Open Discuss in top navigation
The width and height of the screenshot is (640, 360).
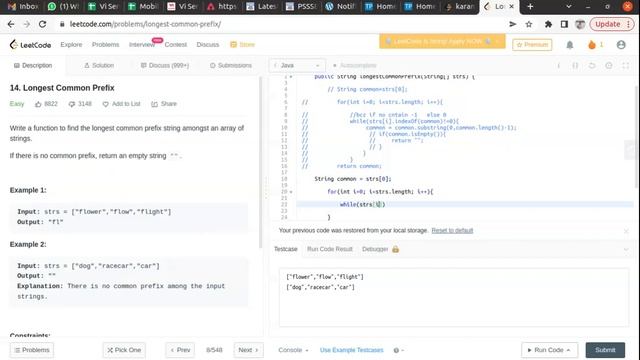click(207, 44)
